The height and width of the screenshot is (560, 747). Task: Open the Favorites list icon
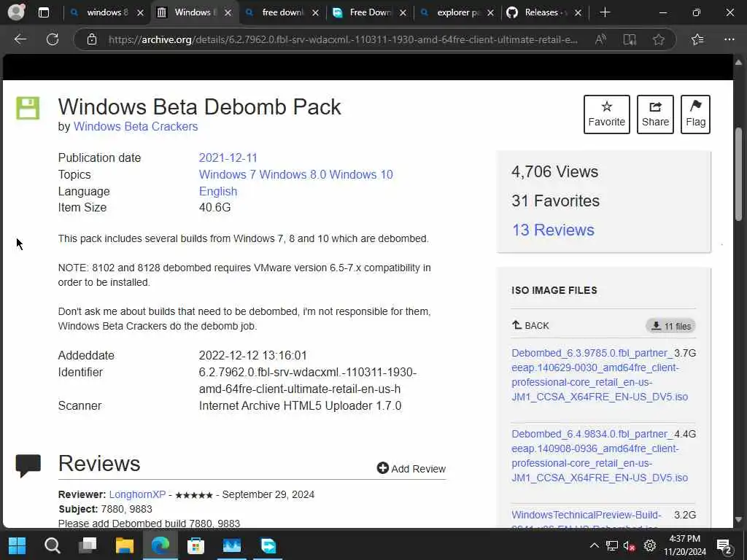click(x=697, y=39)
